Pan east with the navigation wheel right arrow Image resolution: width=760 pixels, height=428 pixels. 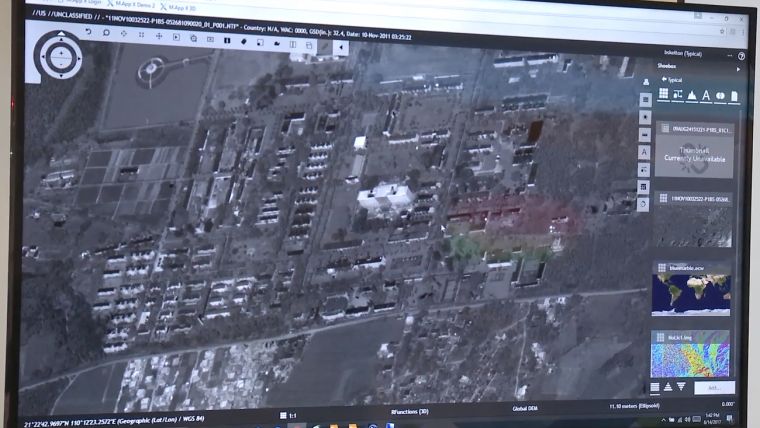click(x=79, y=57)
